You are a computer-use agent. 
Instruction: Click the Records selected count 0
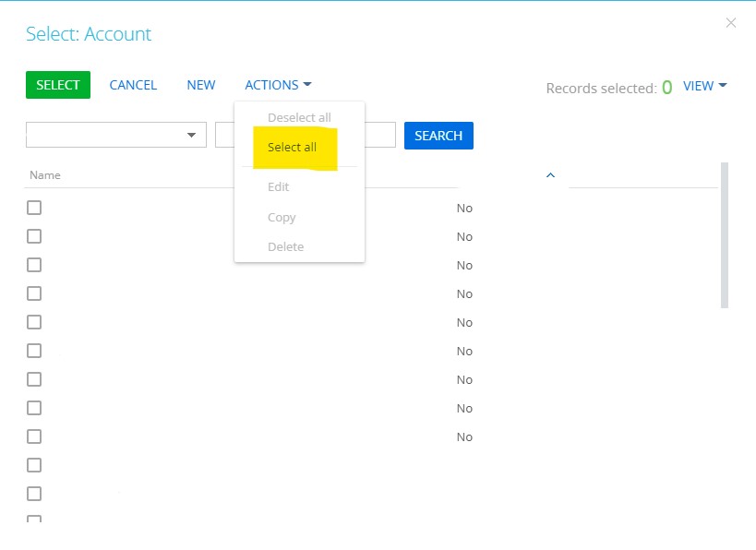(x=666, y=88)
